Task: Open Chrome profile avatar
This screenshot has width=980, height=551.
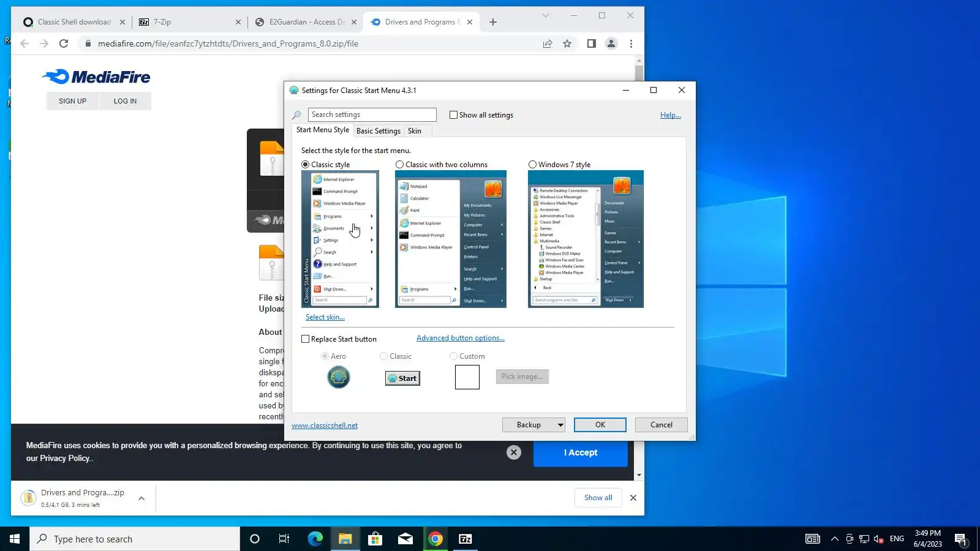Action: [611, 43]
